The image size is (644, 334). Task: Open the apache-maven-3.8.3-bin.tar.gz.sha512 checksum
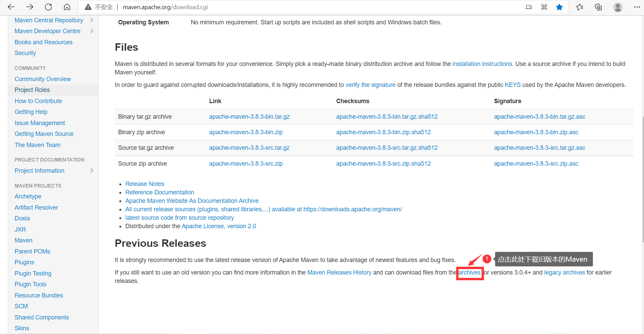[x=387, y=117]
